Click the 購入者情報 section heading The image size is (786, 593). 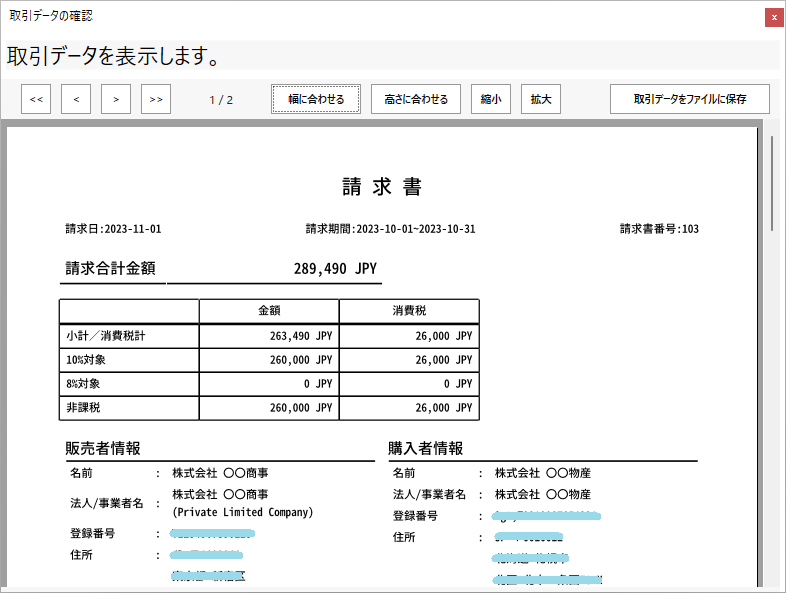[426, 448]
